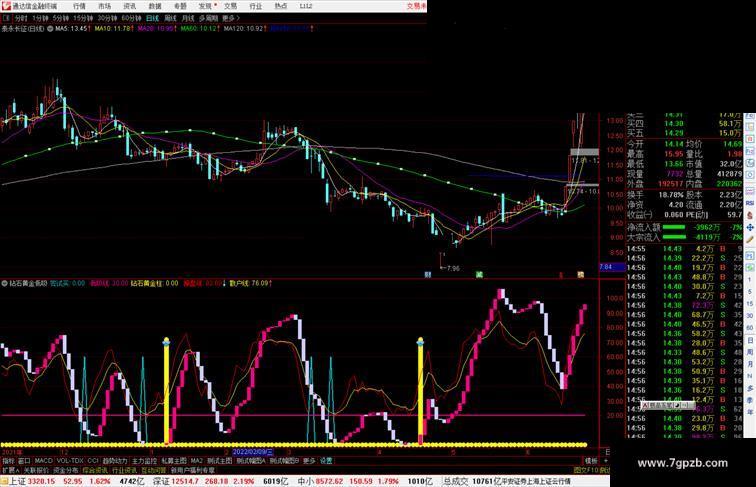The image size is (756, 487).
Task: Open the 资讯 menu
Action: pos(129,6)
